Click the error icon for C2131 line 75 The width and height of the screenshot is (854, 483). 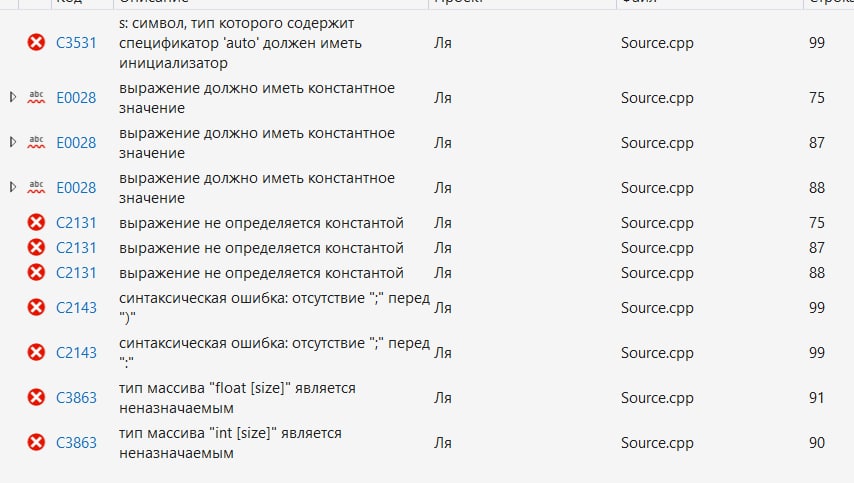pyautogui.click(x=37, y=222)
